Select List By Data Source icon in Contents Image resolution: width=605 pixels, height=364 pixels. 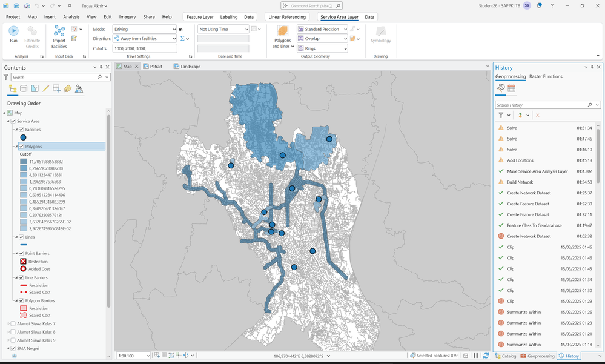click(x=24, y=89)
